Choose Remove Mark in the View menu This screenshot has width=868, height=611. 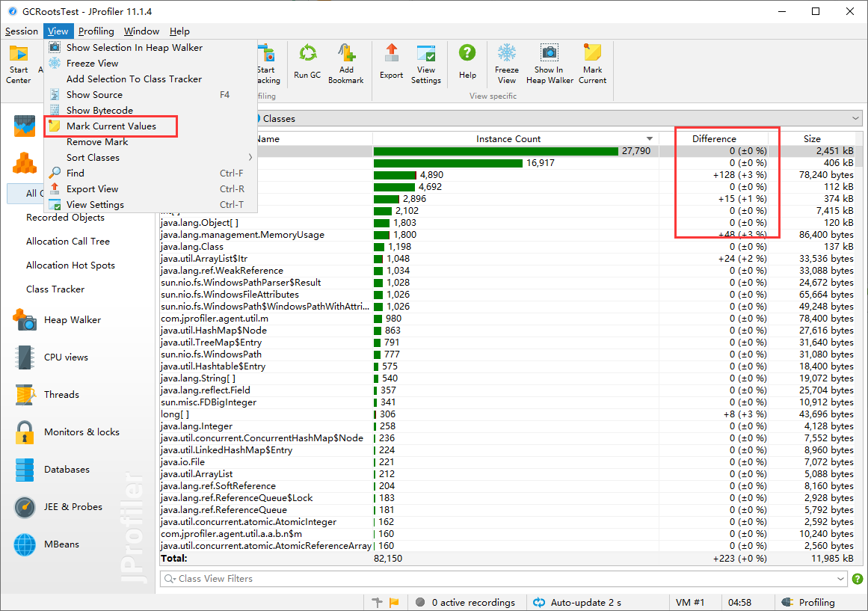tap(150, 142)
